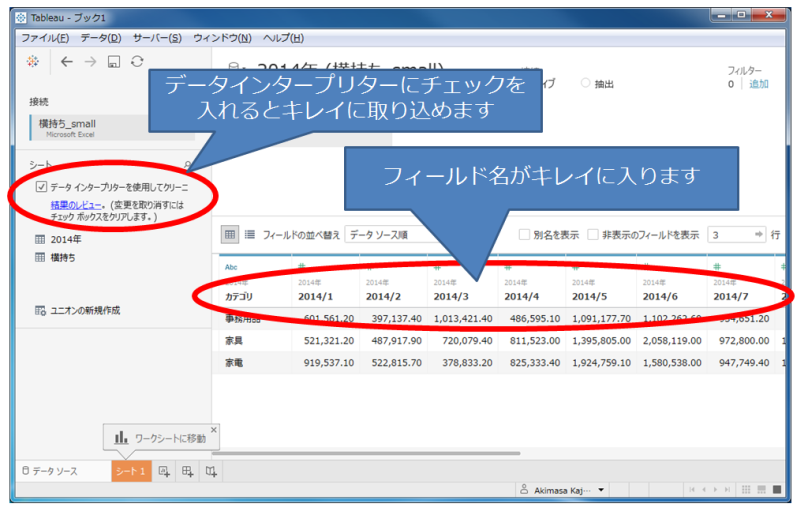Viewport: 800px width, 511px height.
Task: Open the ヘルプ menu
Action: [x=283, y=38]
